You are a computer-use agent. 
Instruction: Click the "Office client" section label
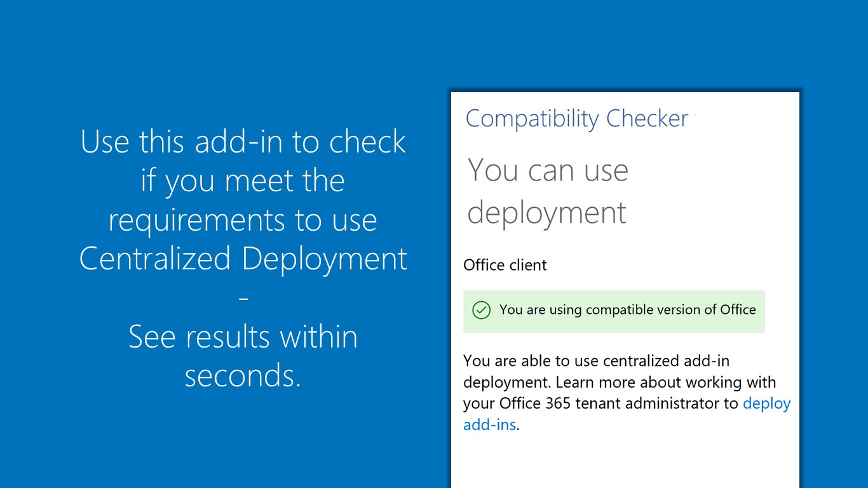[505, 265]
